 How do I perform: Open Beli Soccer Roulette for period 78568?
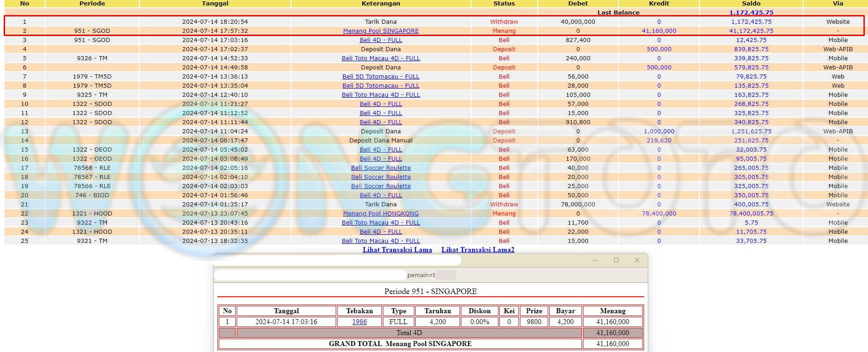pos(381,168)
